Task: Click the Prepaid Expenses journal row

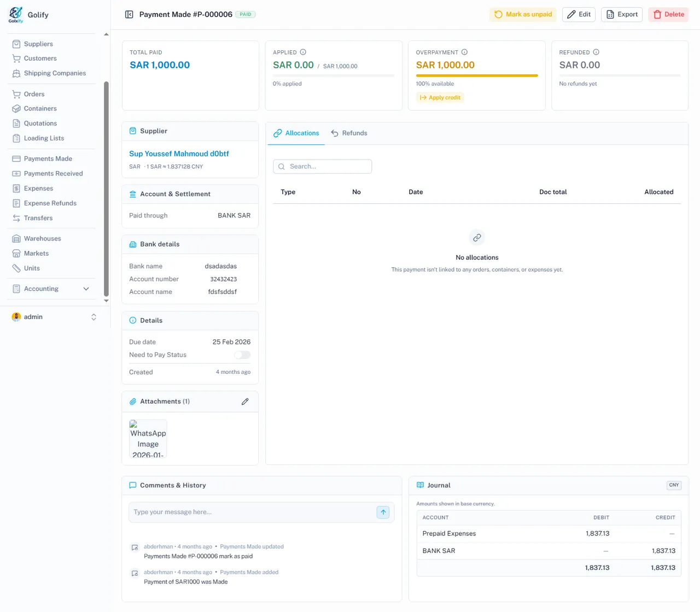Action: coord(549,534)
